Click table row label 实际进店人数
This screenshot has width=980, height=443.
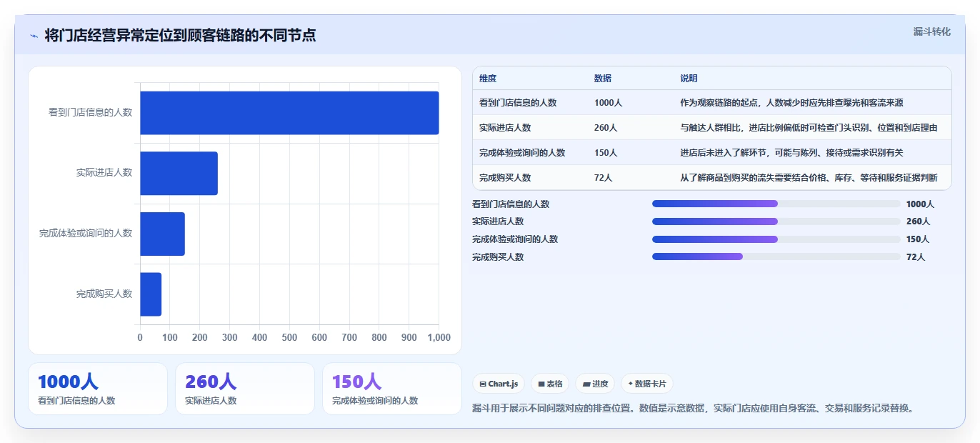tap(505, 128)
